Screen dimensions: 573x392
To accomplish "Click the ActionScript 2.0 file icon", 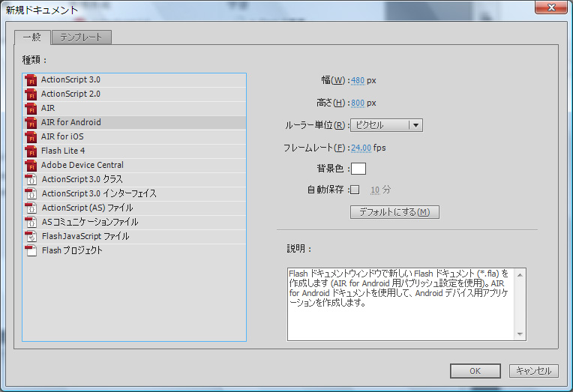I will (31, 94).
